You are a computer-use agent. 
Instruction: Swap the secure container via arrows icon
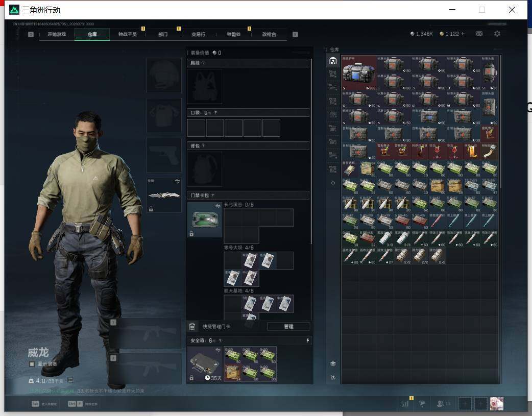point(217,350)
